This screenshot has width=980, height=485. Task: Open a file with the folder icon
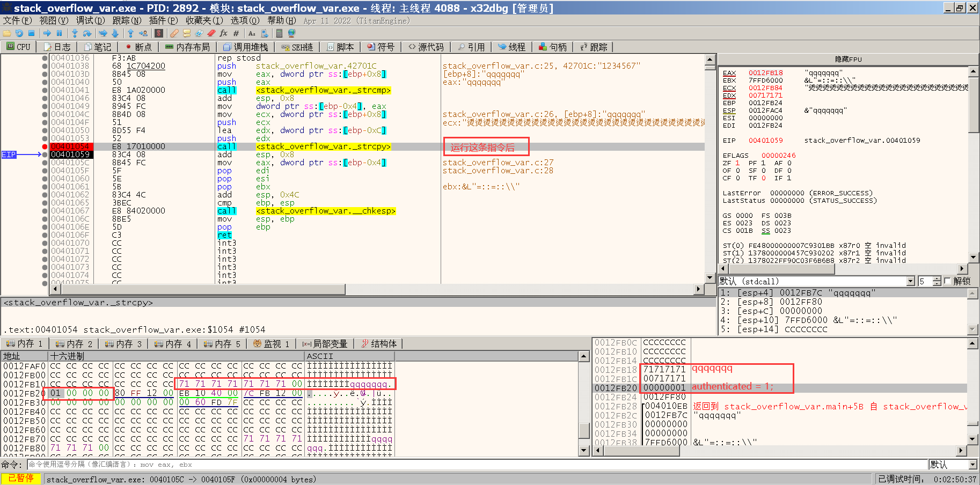tap(6, 33)
